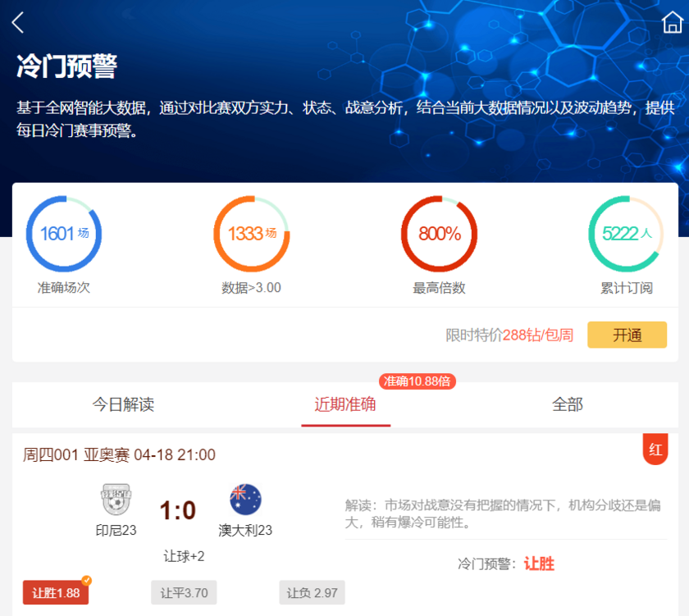Click the 印尼23 team logo
Viewport: 689px width, 616px height.
tap(116, 499)
